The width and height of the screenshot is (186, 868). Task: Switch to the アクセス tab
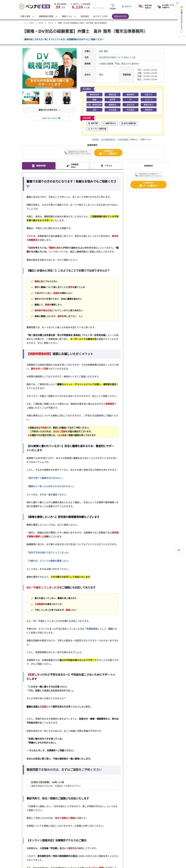click(106, 166)
